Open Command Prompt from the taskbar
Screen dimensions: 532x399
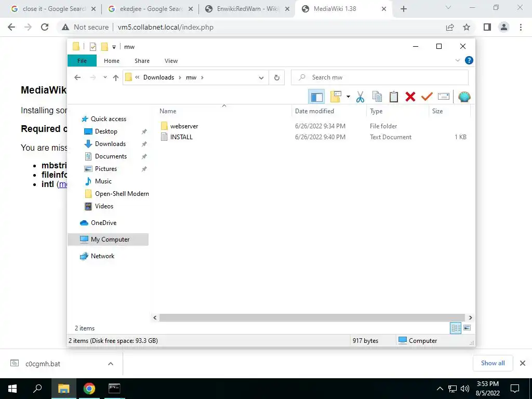[114, 389]
